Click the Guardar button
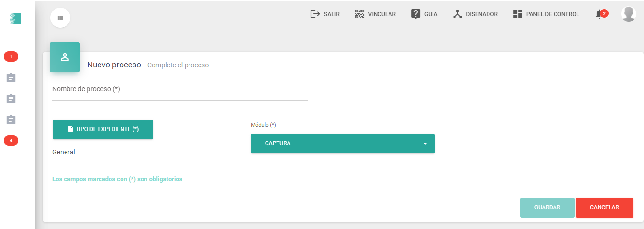The width and height of the screenshot is (644, 229). [x=547, y=207]
